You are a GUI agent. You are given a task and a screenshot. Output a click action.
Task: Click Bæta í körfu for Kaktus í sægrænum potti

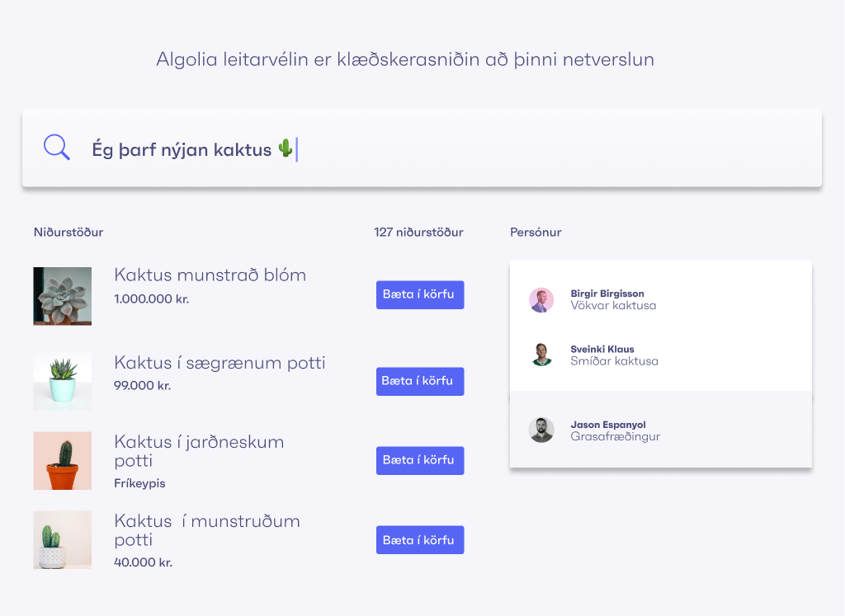(x=420, y=381)
